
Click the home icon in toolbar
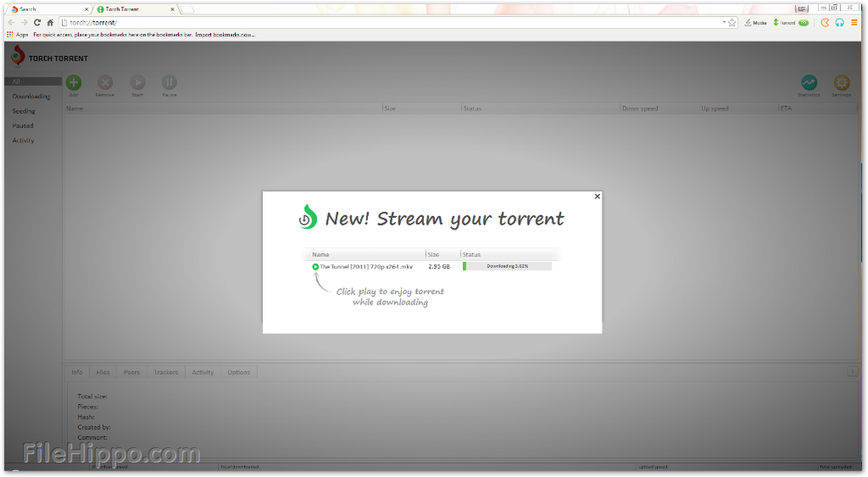[x=50, y=23]
